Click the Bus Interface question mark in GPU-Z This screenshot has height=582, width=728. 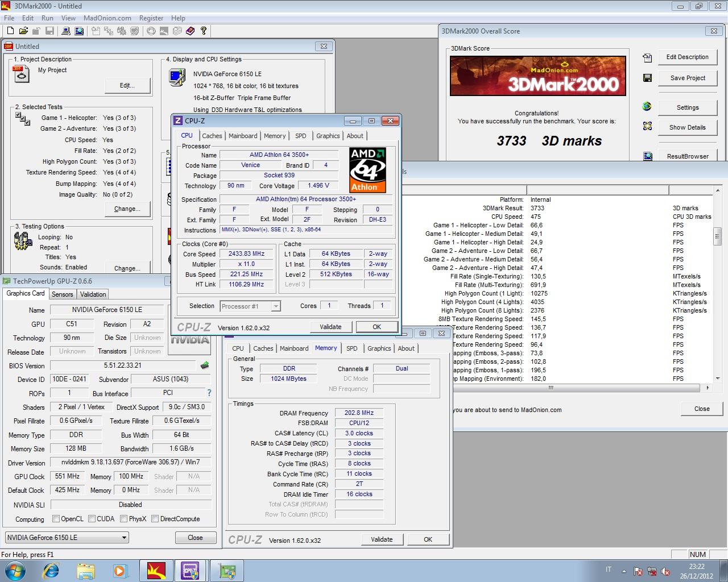coord(209,393)
